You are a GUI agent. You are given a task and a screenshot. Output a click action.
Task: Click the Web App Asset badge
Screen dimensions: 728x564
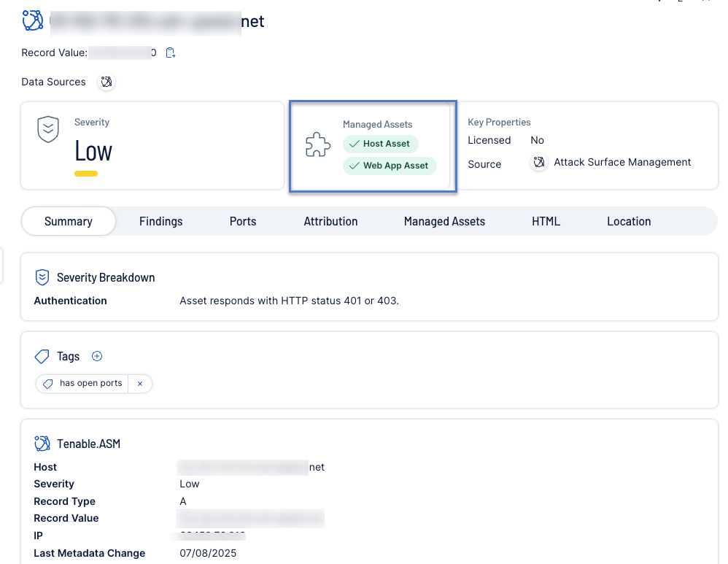pyautogui.click(x=390, y=166)
